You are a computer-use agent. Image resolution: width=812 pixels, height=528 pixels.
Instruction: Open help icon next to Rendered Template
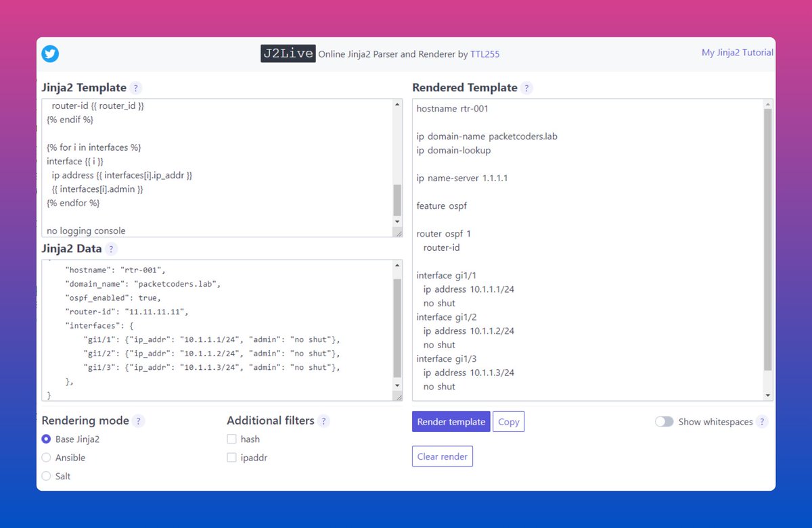[x=527, y=88]
